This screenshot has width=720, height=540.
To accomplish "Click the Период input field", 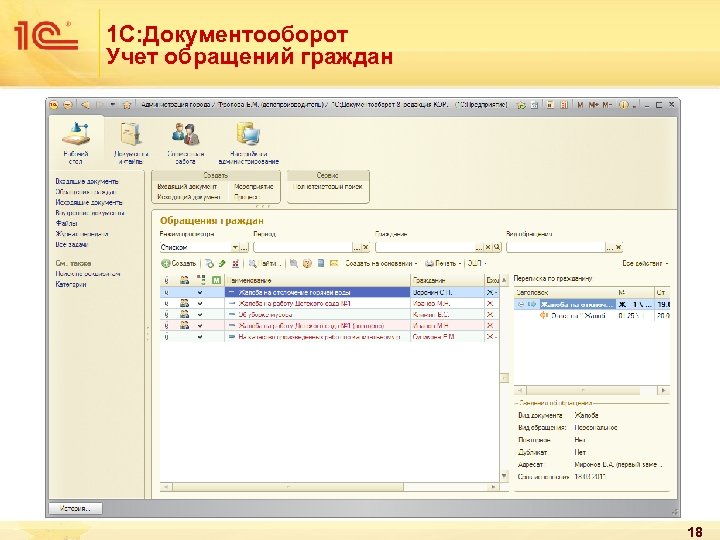I will click(303, 248).
